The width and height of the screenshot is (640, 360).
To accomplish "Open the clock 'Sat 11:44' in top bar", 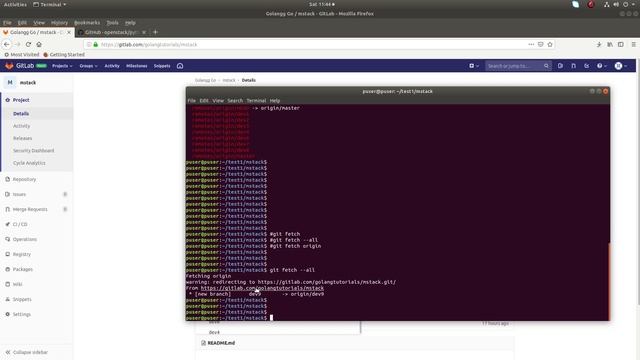I will 321,4.
